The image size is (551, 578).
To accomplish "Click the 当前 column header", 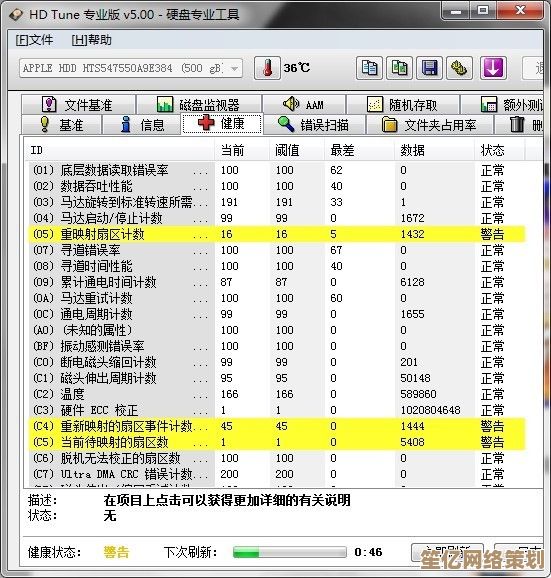I will click(242, 150).
